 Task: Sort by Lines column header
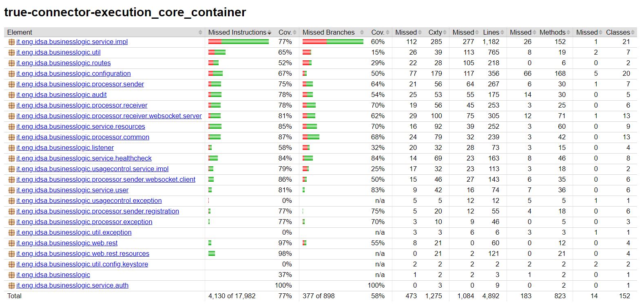pyautogui.click(x=491, y=32)
